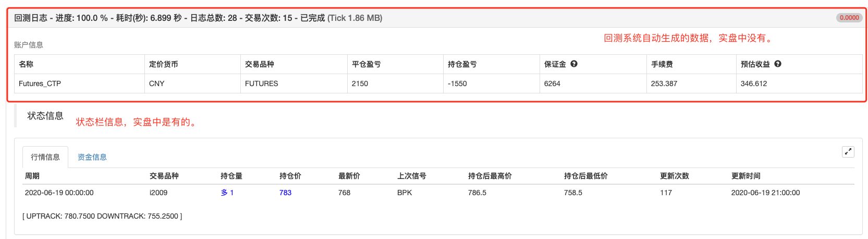Click the estimated profit help icon

click(x=778, y=64)
